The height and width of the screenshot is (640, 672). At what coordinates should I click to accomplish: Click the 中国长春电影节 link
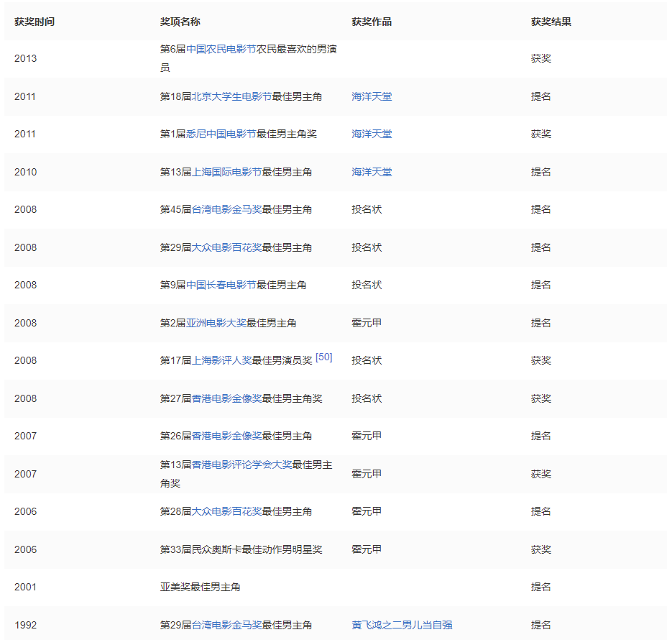coord(221,285)
